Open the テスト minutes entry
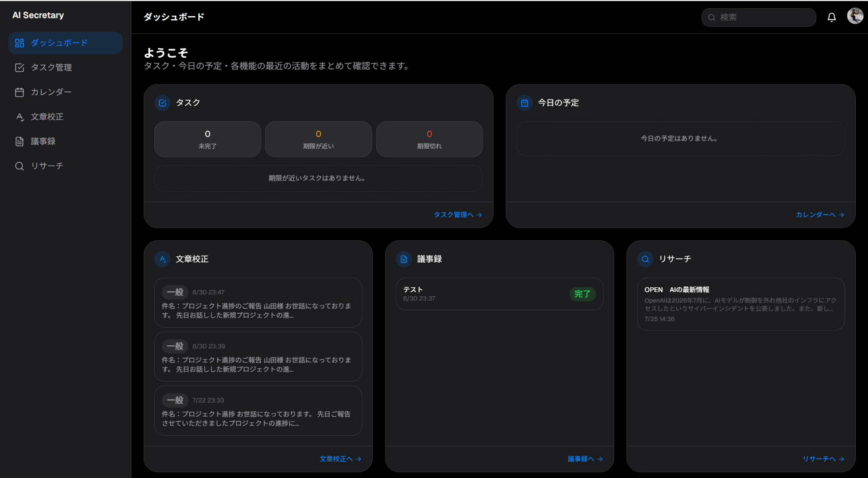868x478 pixels. click(499, 294)
